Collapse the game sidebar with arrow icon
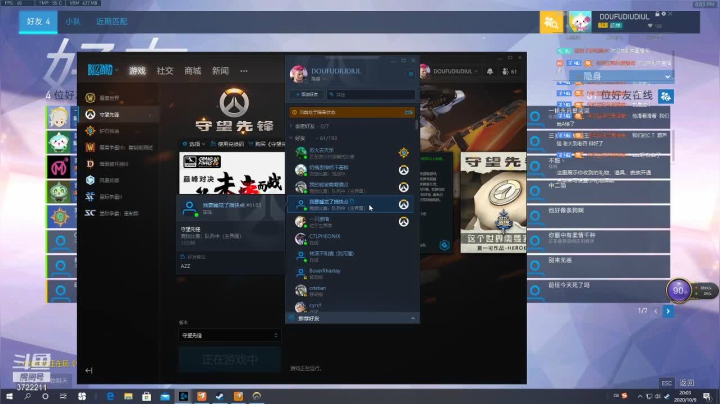This screenshot has width=720, height=404. tap(89, 370)
